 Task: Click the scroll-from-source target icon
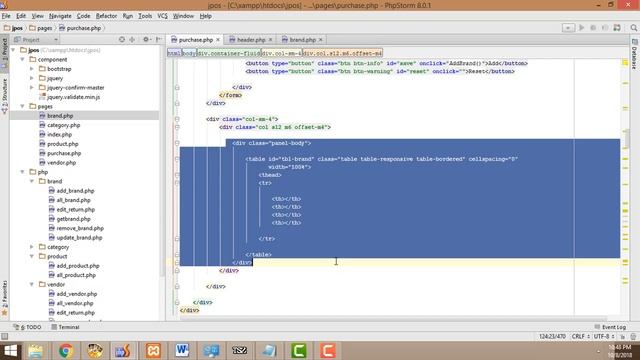[122, 40]
